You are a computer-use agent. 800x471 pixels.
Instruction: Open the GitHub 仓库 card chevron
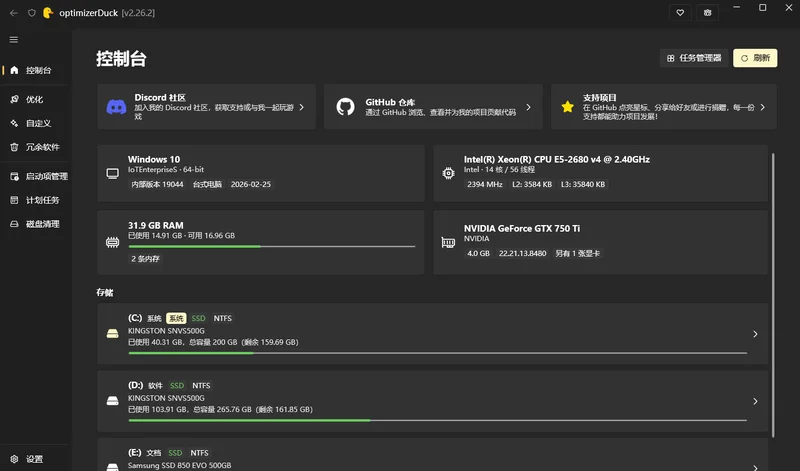pos(529,107)
